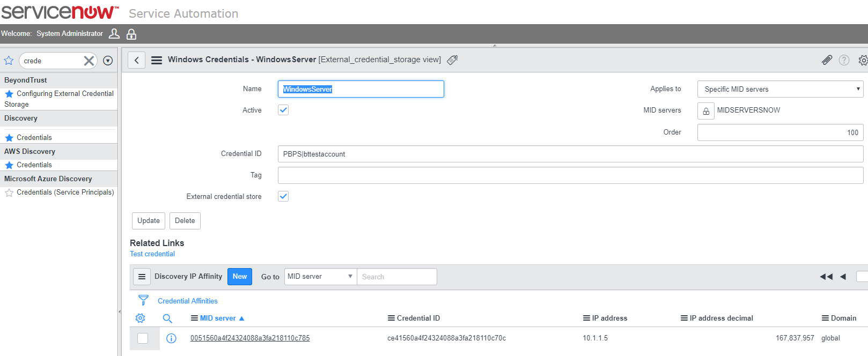
Task: Open the Go to MID server dropdown
Action: click(x=320, y=277)
